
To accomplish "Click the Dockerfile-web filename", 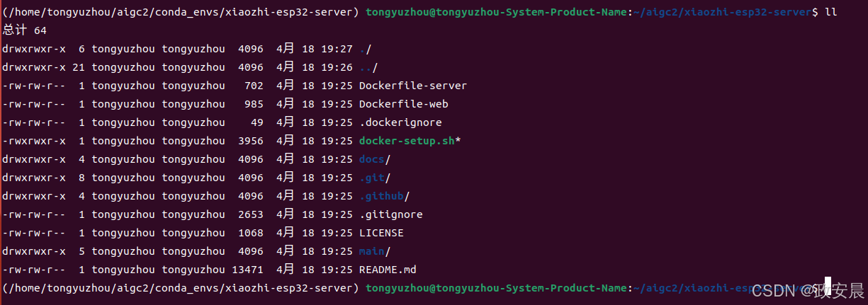I will click(x=404, y=104).
